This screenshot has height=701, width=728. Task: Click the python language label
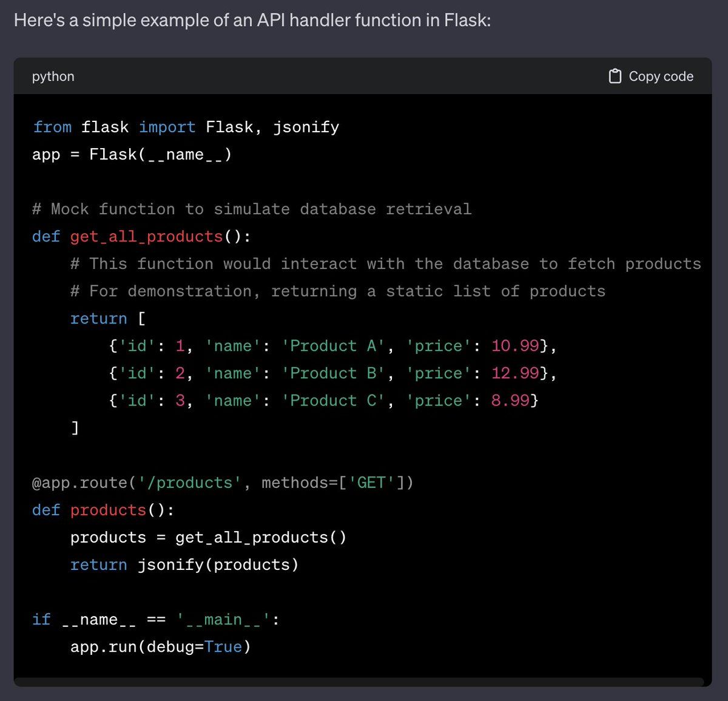tap(53, 76)
